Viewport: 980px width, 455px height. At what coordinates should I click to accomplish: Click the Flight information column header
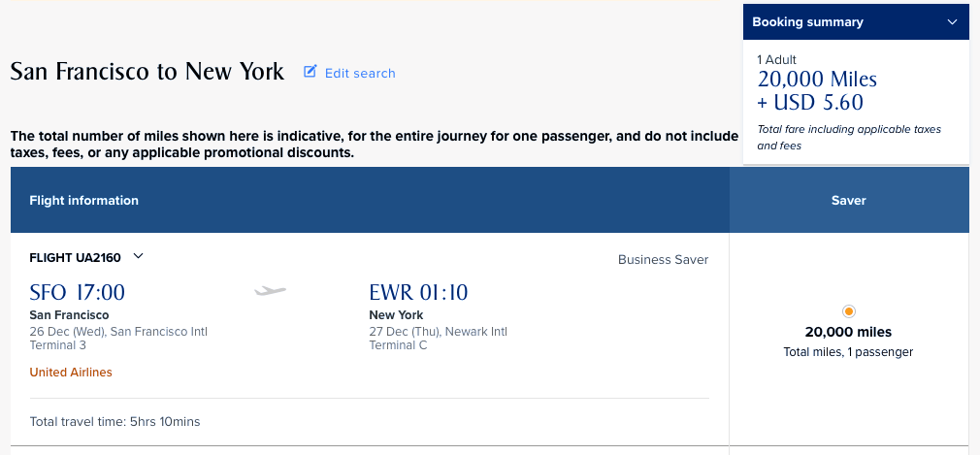pyautogui.click(x=84, y=201)
